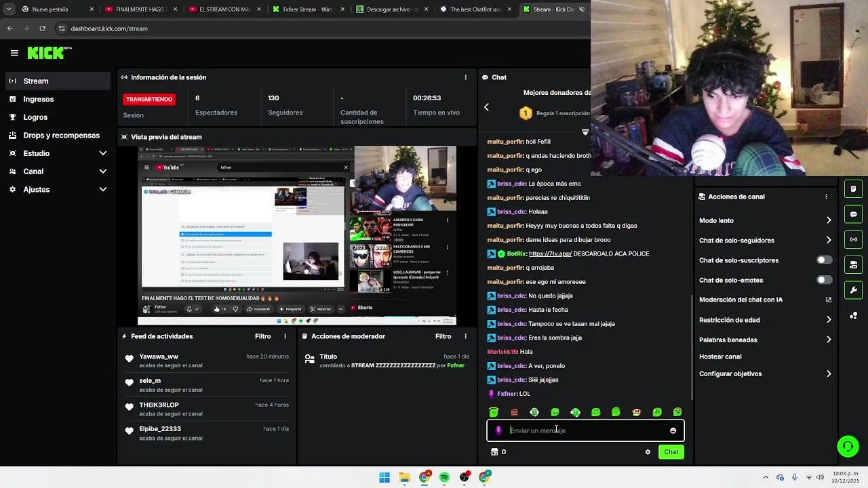Click the chat bubble icon in right rail
868x488 pixels.
point(854,214)
